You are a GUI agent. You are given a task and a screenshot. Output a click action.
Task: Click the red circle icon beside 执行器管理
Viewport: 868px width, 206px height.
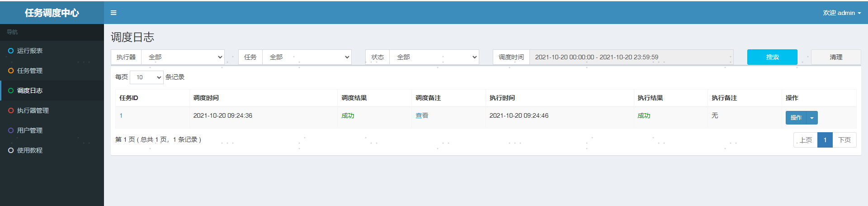pyautogui.click(x=11, y=110)
